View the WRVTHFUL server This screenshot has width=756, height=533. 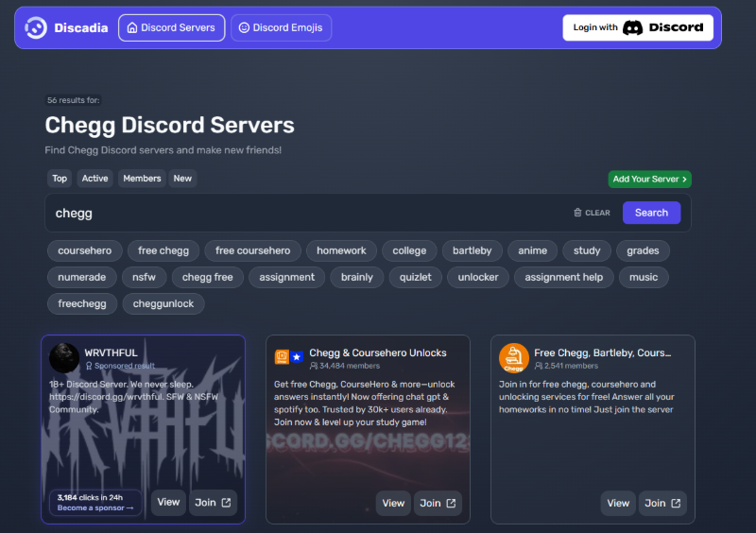pos(168,502)
